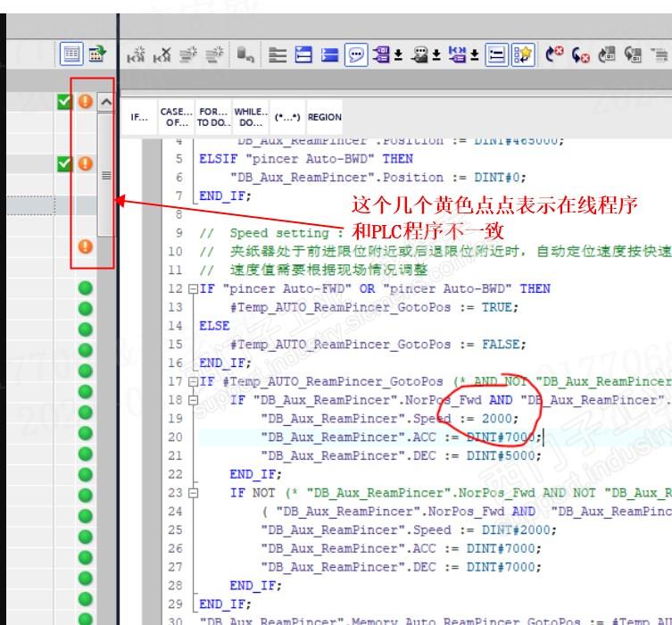This screenshot has width=672, height=625.
Task: Click the dark comment tag icon
Action: 419,54
